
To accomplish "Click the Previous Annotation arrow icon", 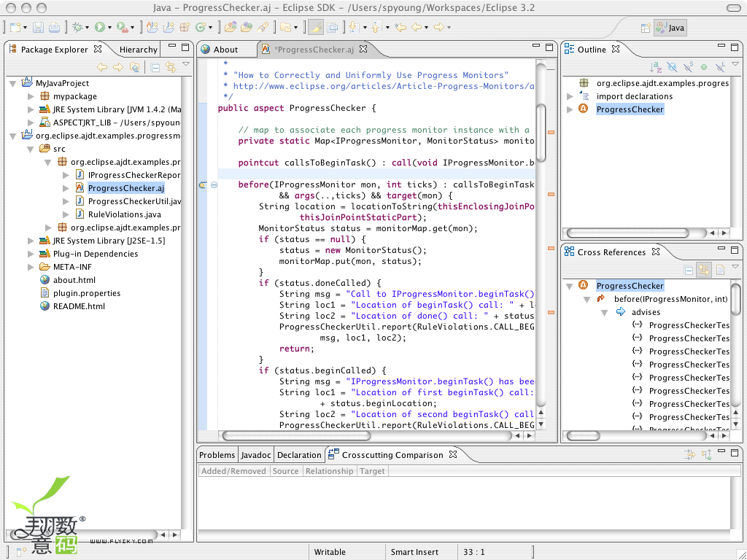I will (376, 28).
